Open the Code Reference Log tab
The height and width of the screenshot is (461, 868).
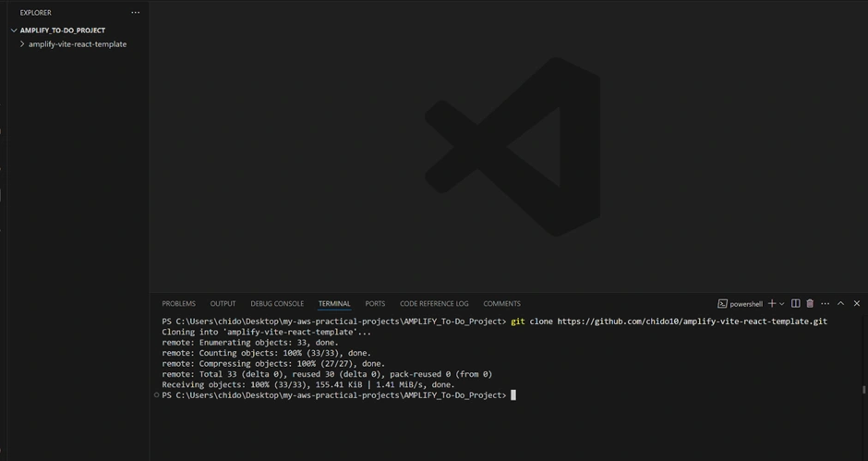(x=434, y=304)
